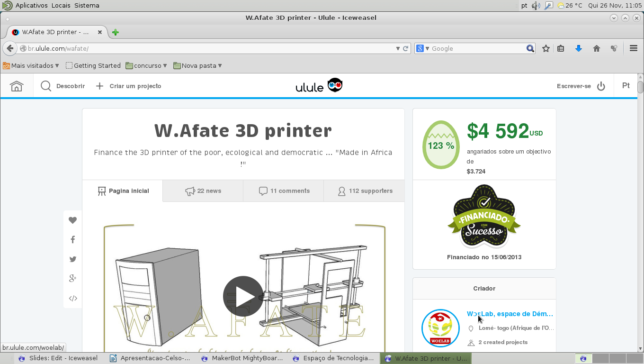Click the embed code icon

72,299
